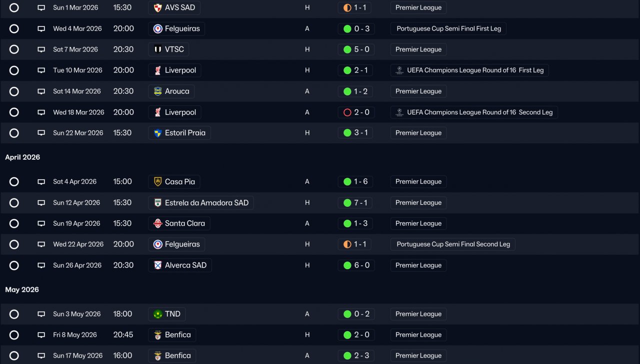Viewport: 640px width, 364px height.
Task: Open the 2 - 0 loss result at Liverpool
Action: click(x=356, y=112)
